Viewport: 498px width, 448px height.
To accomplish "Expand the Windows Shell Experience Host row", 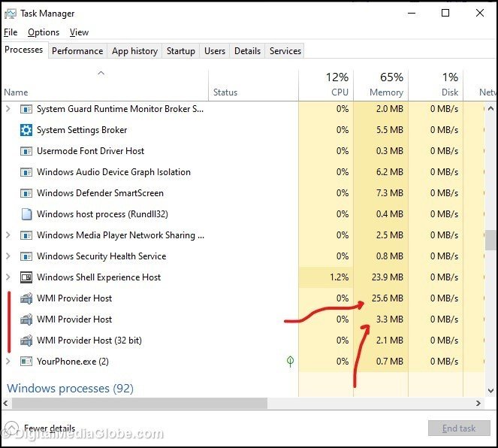I will click(8, 277).
